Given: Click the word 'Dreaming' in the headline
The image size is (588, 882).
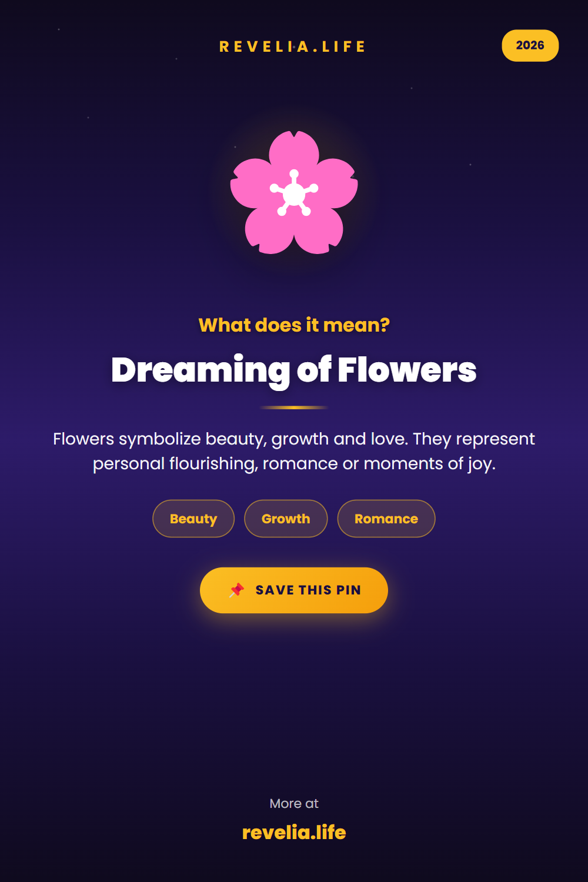Looking at the screenshot, I should [x=200, y=370].
